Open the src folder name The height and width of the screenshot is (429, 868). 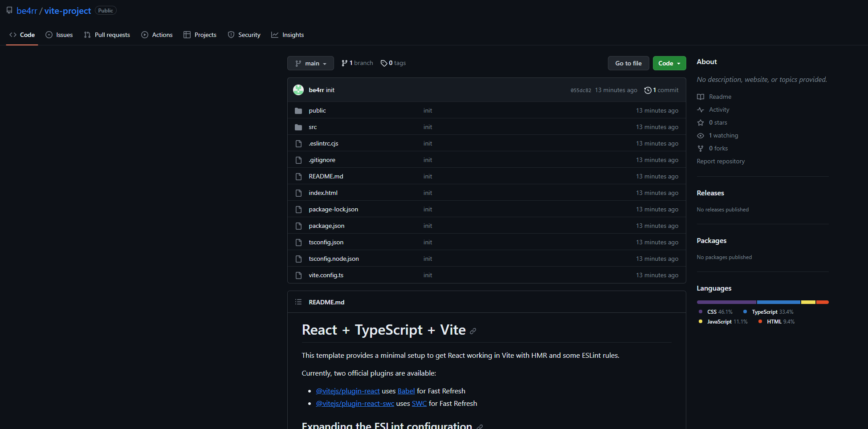point(313,127)
